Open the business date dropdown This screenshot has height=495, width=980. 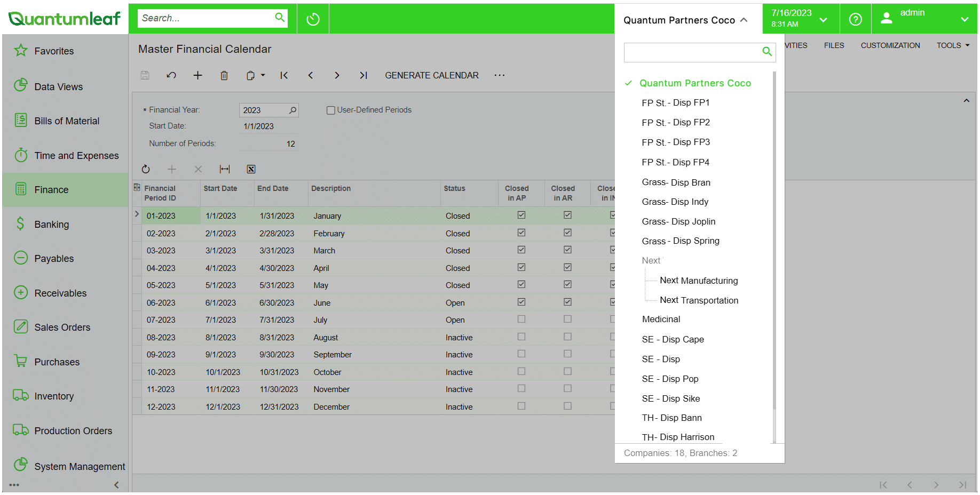tap(801, 19)
